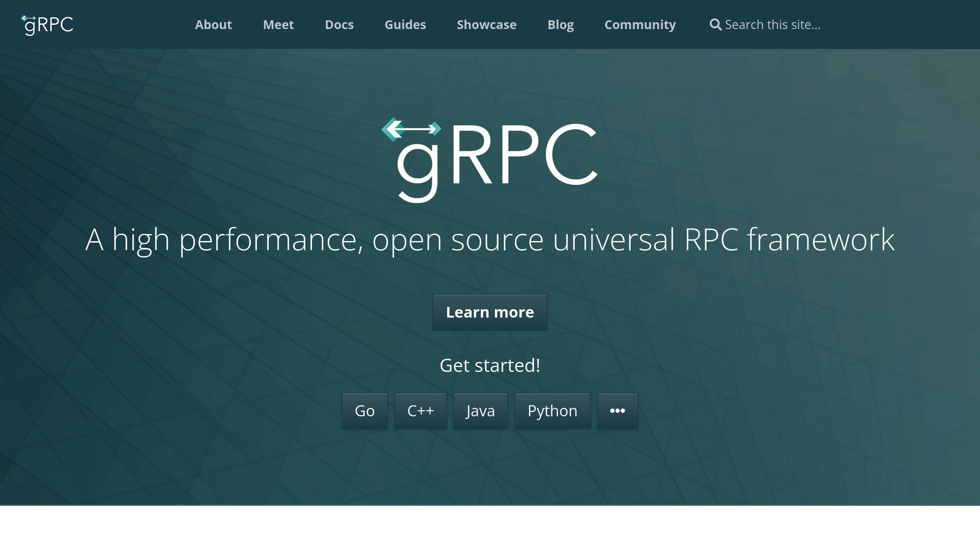980x551 pixels.
Task: Choose the Python quick start button
Action: click(552, 411)
